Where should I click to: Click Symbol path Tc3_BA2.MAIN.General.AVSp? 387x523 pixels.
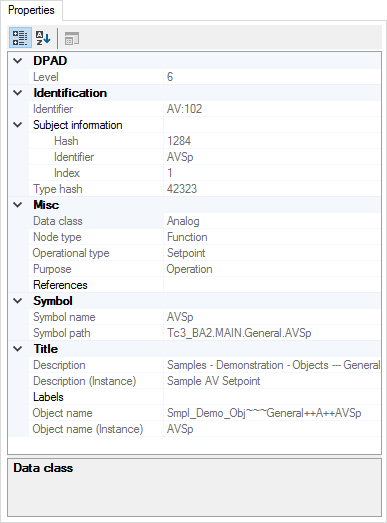tap(239, 333)
